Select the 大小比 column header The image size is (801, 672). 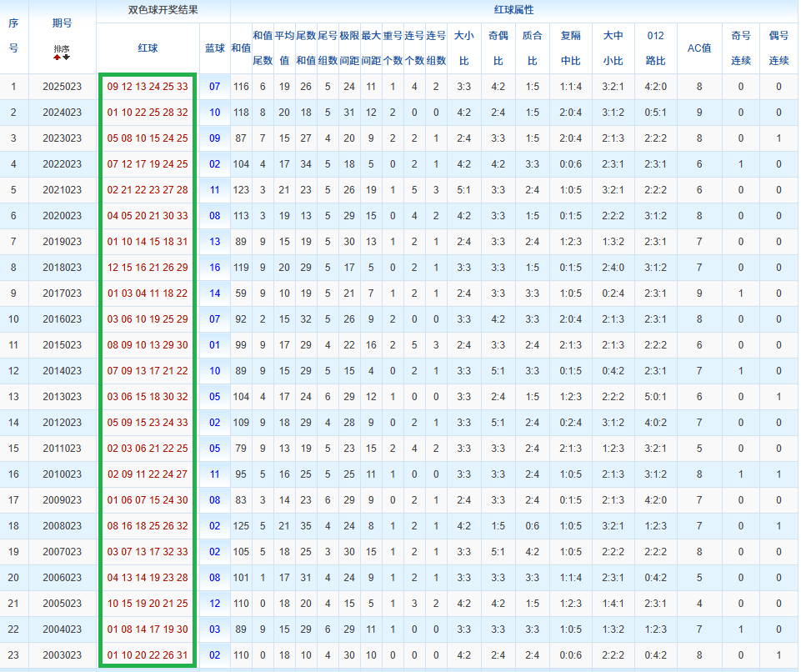464,48
